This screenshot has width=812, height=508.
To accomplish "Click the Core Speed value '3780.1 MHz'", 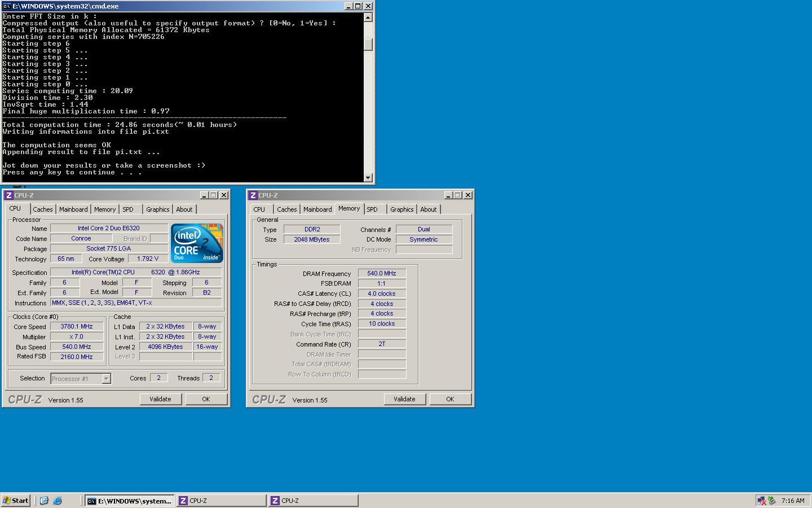I will tap(77, 327).
